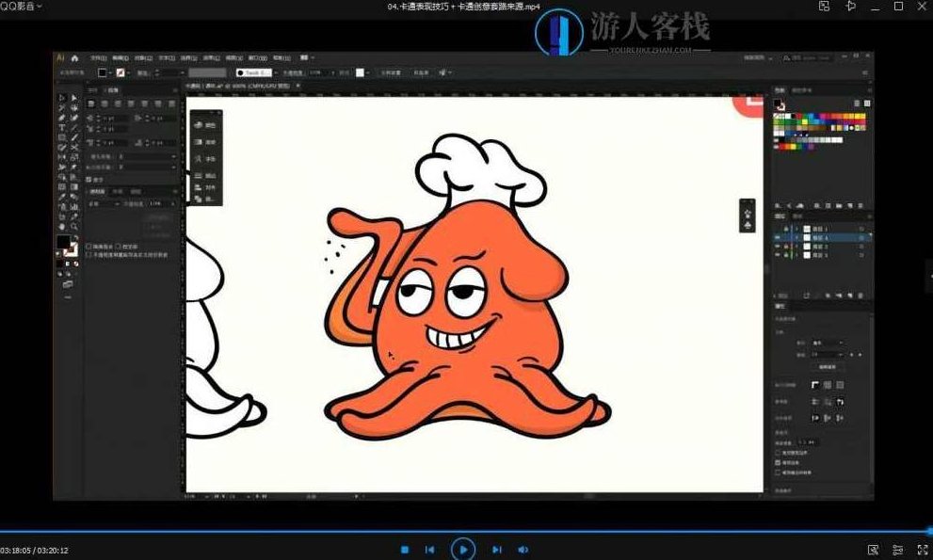Screen dimensions: 933x560
Task: Click the stop button in the player controls
Action: tap(405, 549)
